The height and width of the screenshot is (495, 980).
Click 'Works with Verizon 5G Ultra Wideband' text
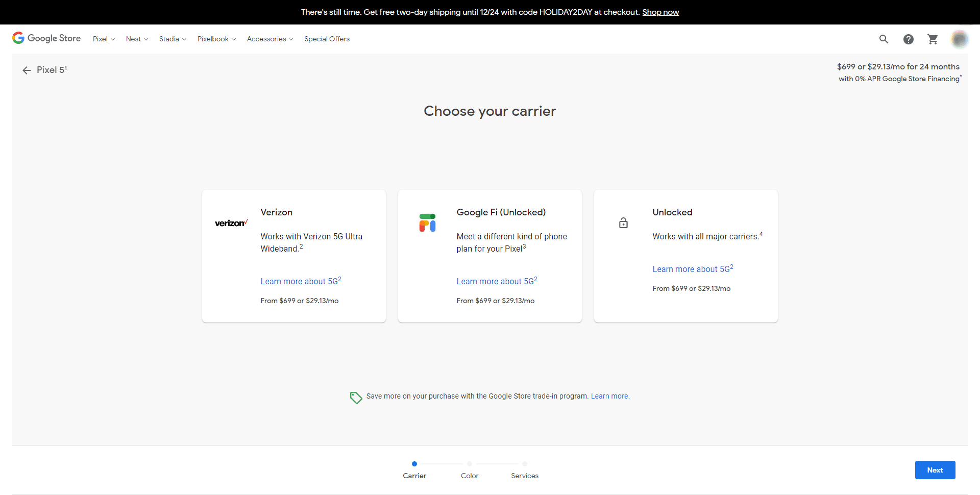pyautogui.click(x=311, y=242)
